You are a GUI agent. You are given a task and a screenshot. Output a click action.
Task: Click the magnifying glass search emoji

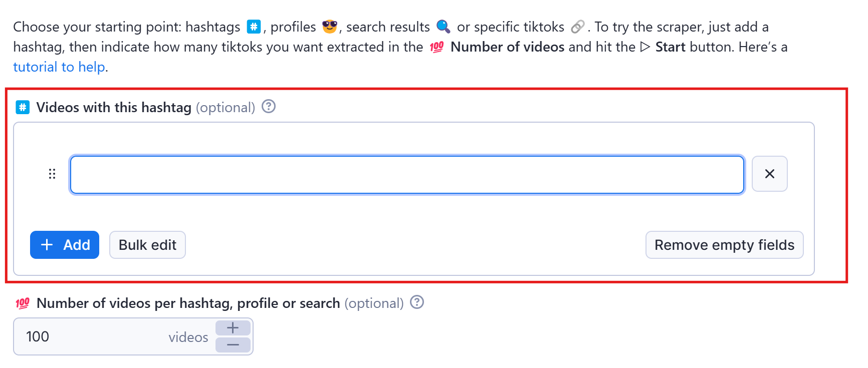442,26
